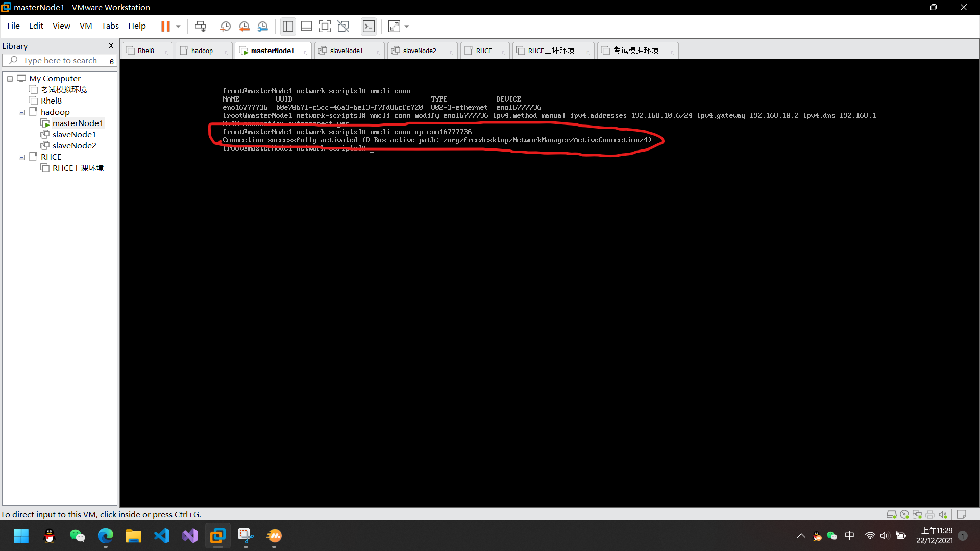Viewport: 980px width, 551px height.
Task: Click the take snapshot icon
Action: pos(226,26)
